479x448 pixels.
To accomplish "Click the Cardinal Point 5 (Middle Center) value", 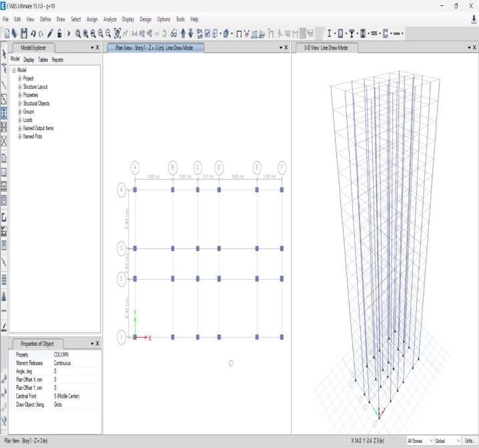I will tap(76, 396).
